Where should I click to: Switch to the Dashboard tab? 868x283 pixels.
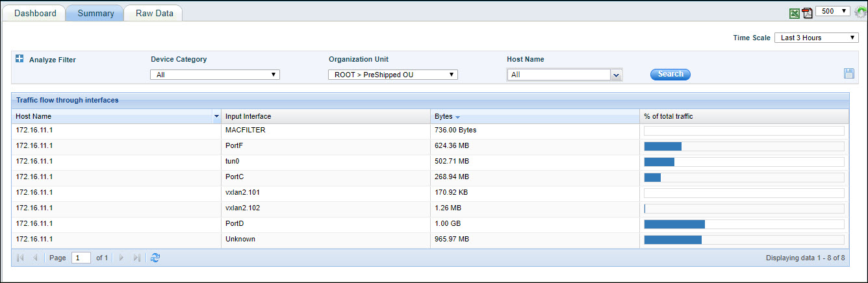pyautogui.click(x=35, y=13)
